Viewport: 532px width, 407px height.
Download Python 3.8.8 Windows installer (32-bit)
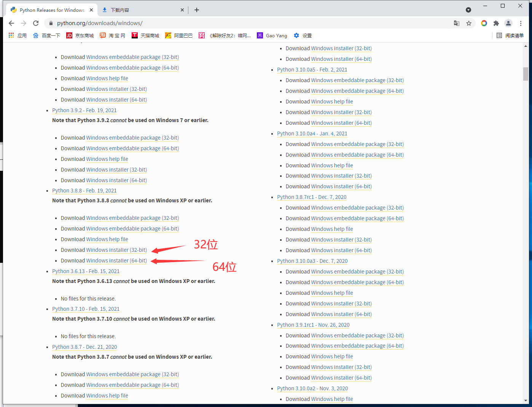click(x=116, y=250)
